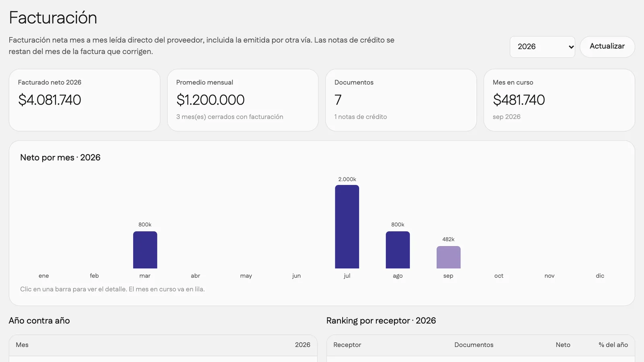Open the Documentos summary card
The height and width of the screenshot is (362, 644).
tap(401, 100)
